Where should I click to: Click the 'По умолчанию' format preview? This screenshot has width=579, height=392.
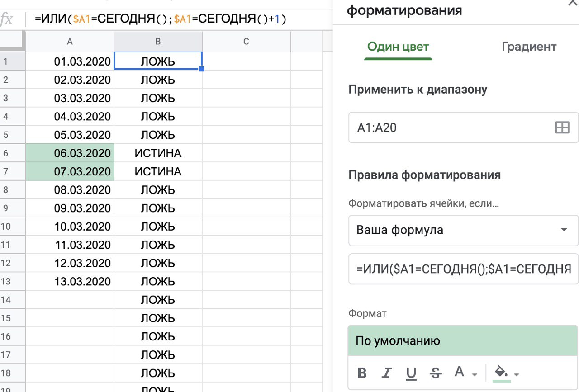(x=463, y=340)
